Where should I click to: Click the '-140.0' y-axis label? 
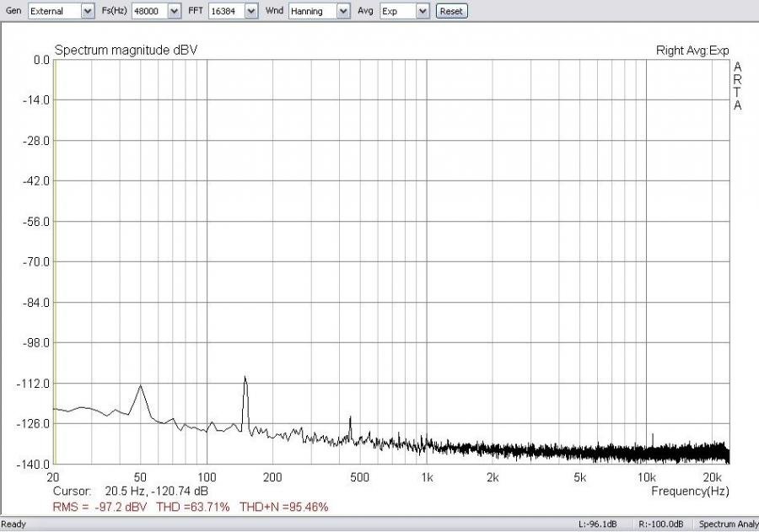tap(34, 465)
